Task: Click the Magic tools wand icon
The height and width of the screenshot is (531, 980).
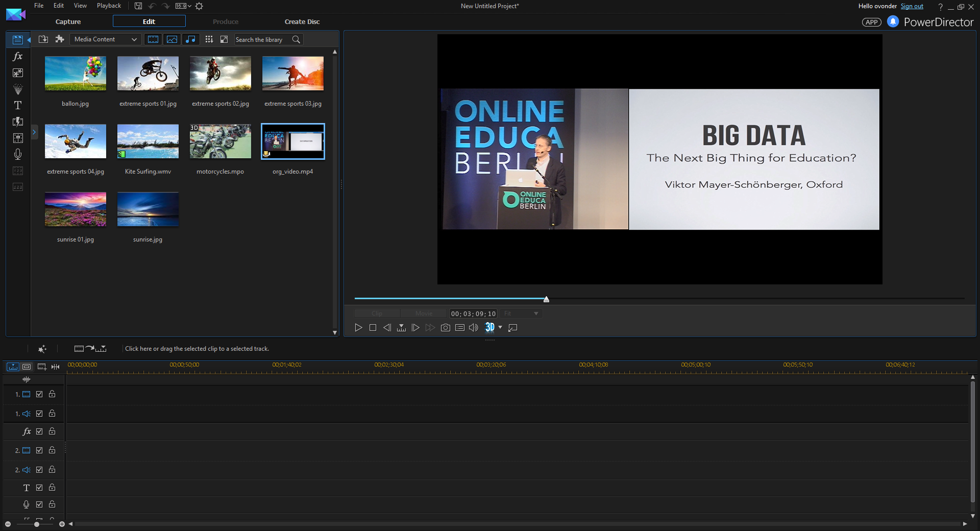Action: point(42,349)
